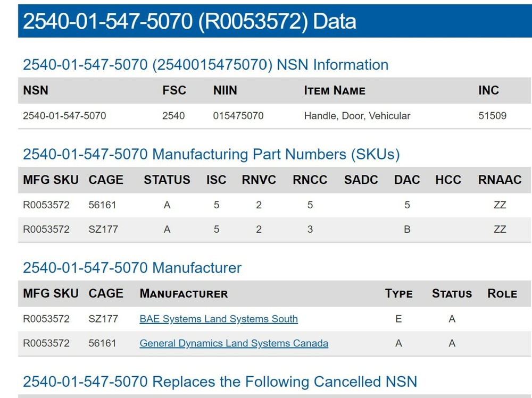The image size is (532, 398).
Task: Click the Item Name column header
Action: (x=335, y=90)
